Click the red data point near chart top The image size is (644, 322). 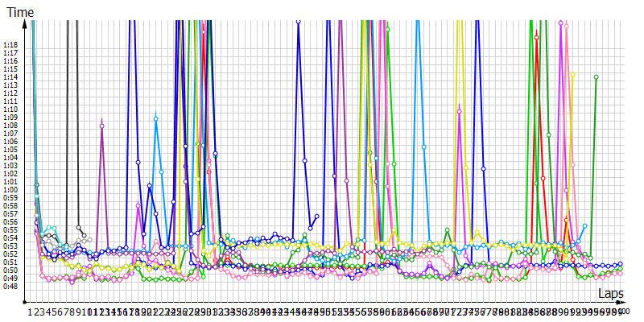(x=537, y=37)
